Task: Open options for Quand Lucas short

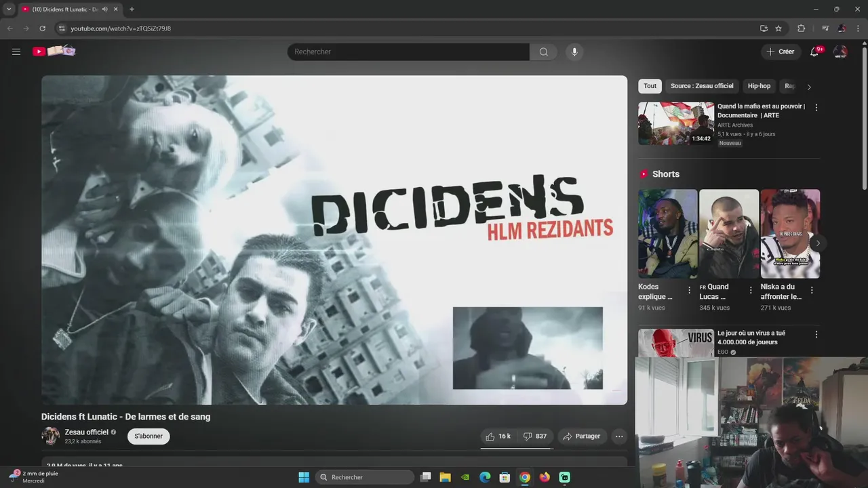Action: (x=750, y=290)
